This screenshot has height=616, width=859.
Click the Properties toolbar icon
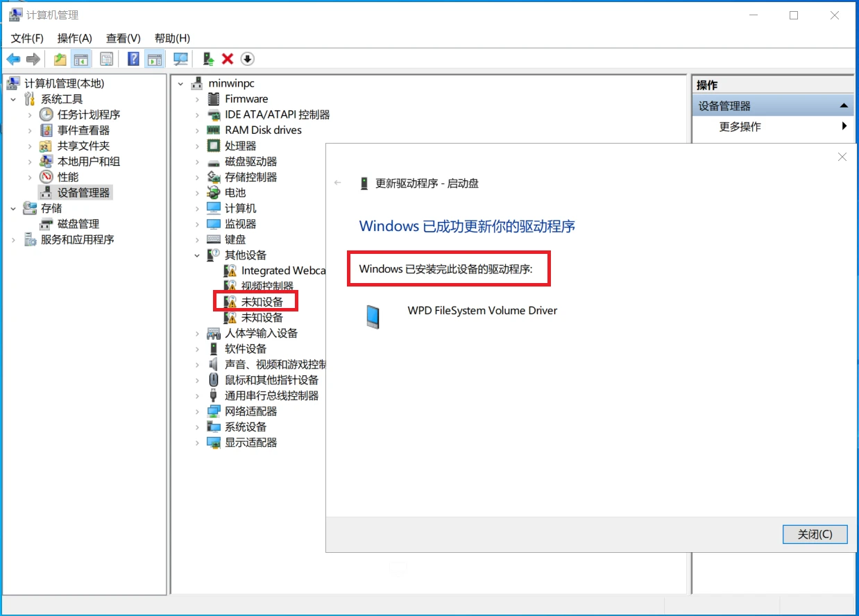tap(105, 59)
